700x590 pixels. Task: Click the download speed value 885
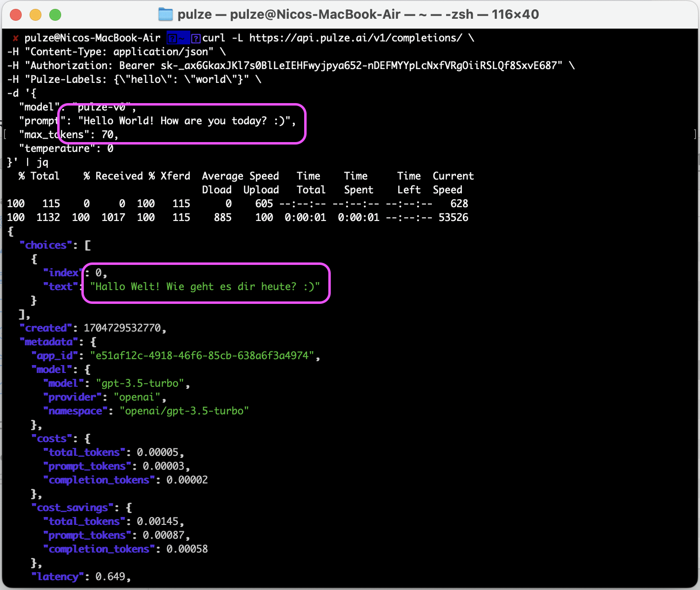(223, 218)
